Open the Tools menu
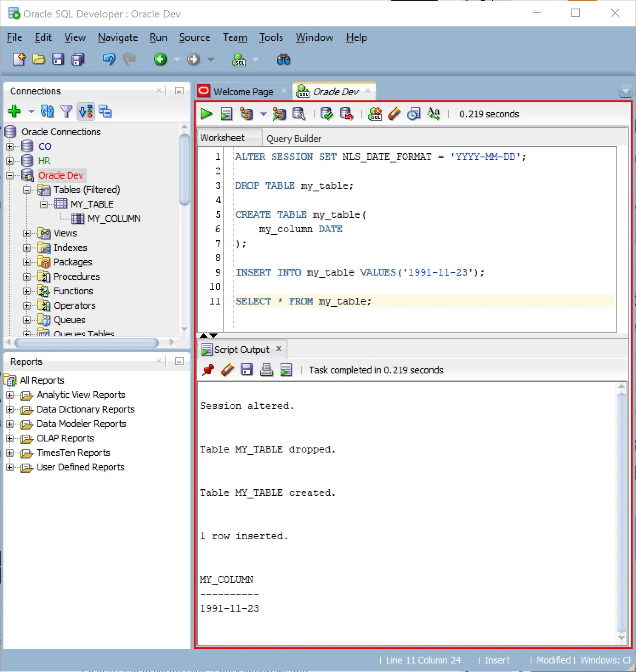636x672 pixels. pos(271,37)
